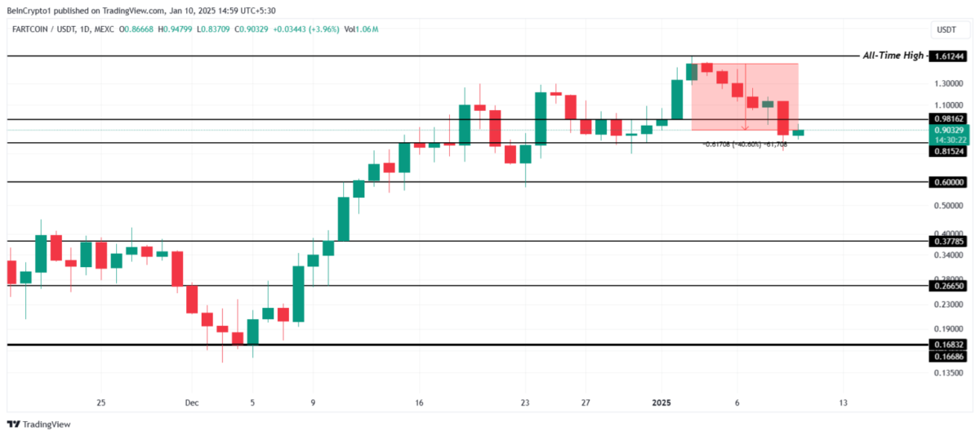Select the tall green candle near Dec 9
The height and width of the screenshot is (436, 980).
click(299, 293)
